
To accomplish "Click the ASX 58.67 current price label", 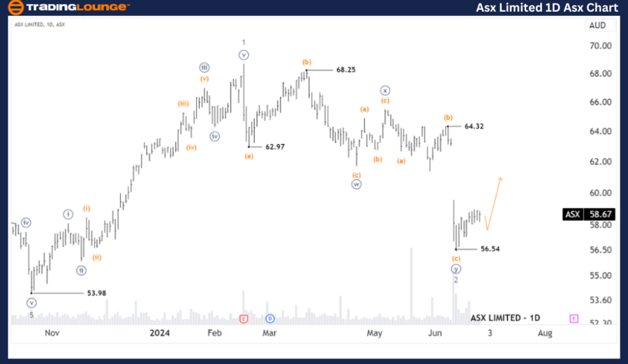I will click(x=589, y=215).
